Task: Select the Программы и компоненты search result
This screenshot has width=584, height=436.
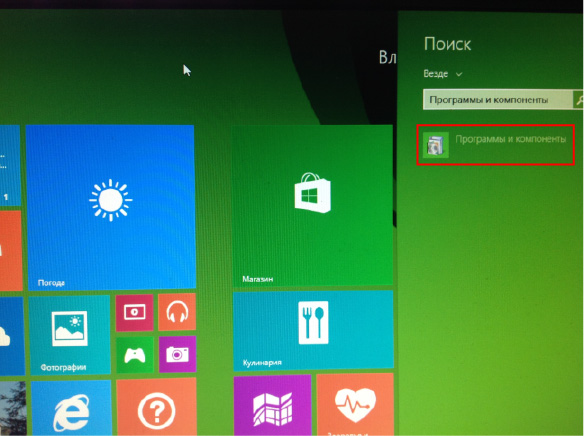Action: tap(495, 145)
